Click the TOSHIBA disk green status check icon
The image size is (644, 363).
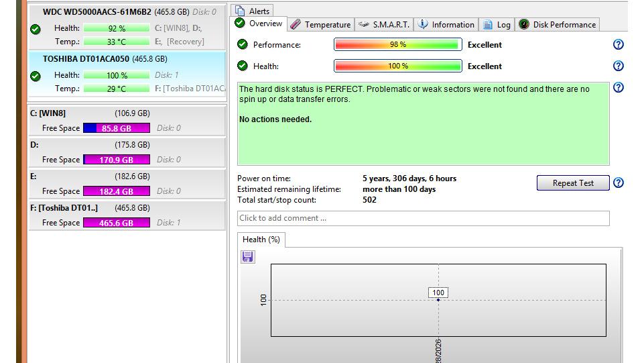(36, 76)
